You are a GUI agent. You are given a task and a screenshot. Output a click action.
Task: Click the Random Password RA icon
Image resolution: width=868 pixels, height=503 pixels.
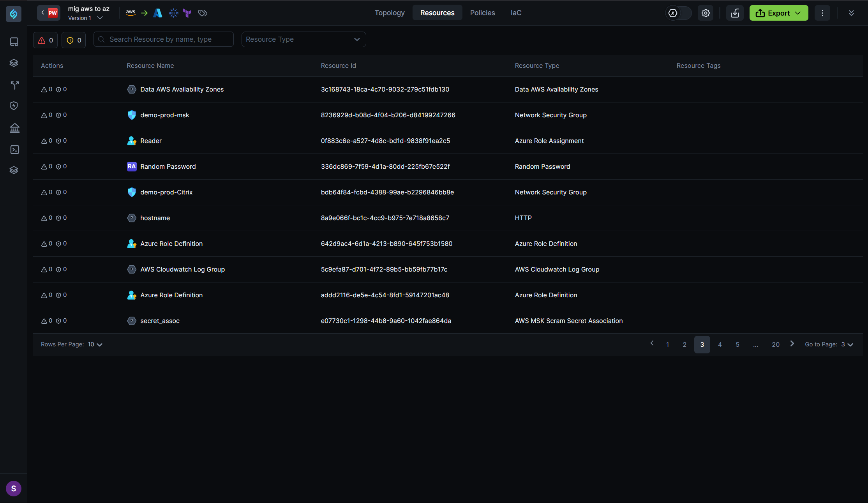click(132, 166)
